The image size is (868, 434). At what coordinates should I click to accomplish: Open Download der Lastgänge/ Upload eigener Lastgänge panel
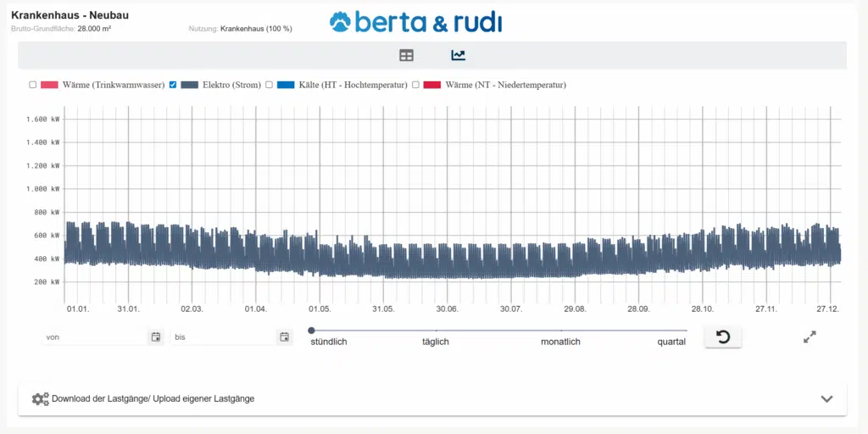153,398
